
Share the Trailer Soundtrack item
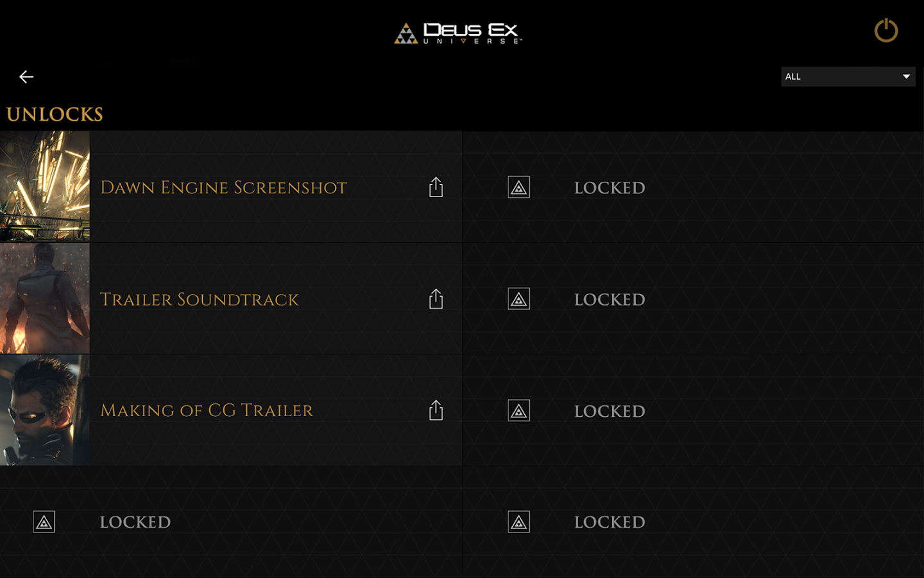pyautogui.click(x=436, y=299)
